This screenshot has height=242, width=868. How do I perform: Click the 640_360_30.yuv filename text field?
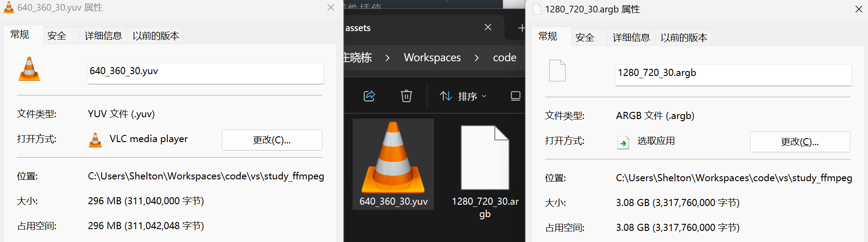click(205, 72)
